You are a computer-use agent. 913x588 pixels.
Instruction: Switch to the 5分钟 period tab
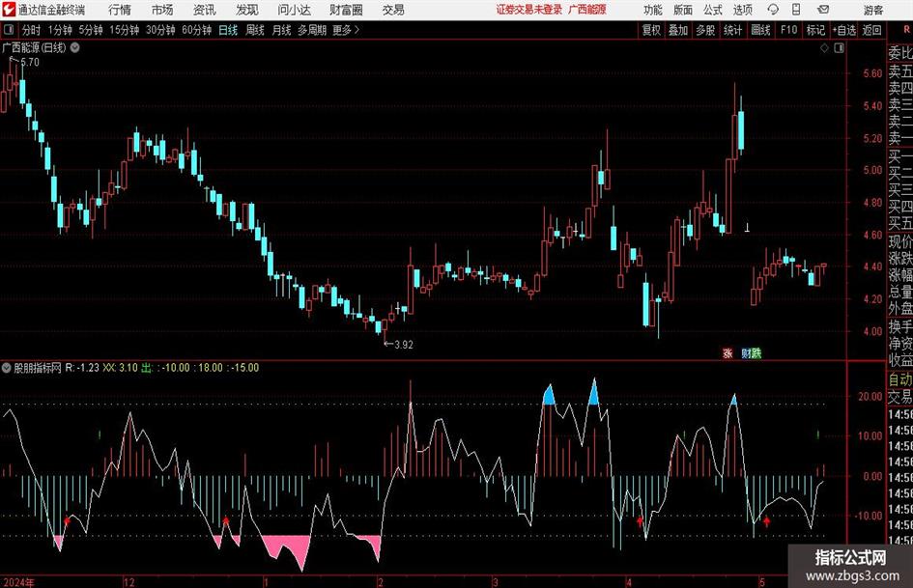91,30
